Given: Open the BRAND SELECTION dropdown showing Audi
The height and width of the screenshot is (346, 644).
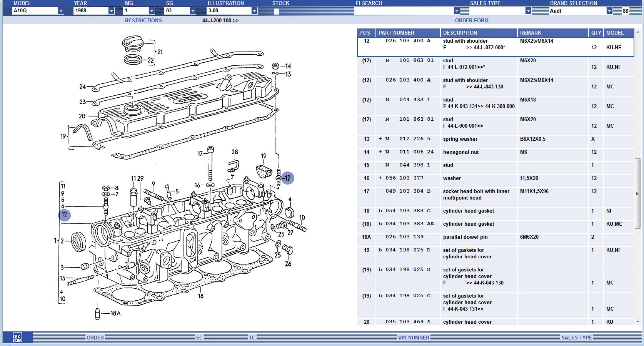Looking at the screenshot, I should pyautogui.click(x=609, y=11).
